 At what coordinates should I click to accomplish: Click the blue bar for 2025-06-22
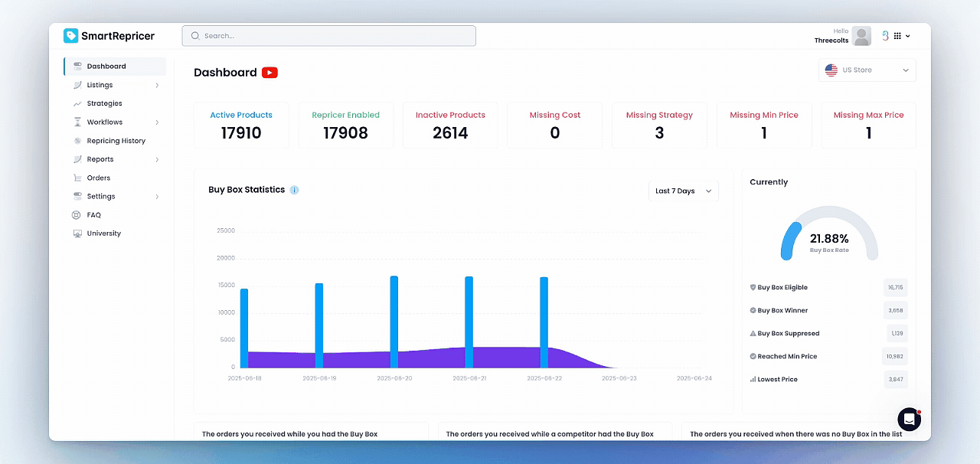[544, 322]
